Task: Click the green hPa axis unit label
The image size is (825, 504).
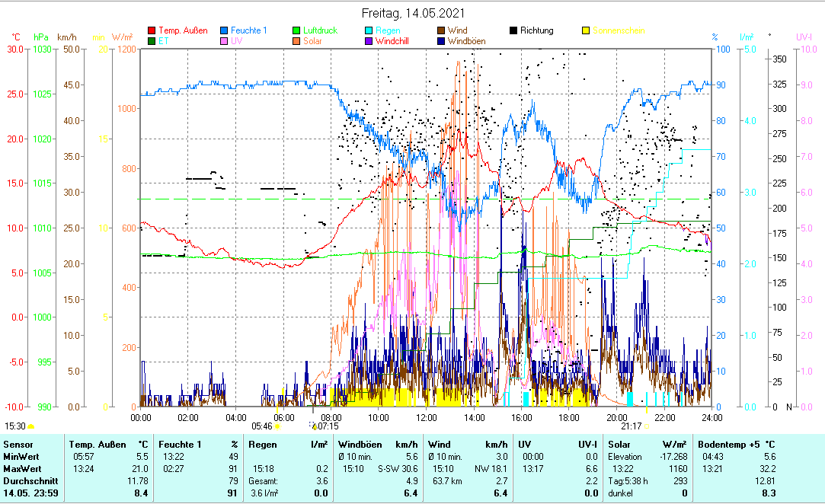Action: point(41,37)
